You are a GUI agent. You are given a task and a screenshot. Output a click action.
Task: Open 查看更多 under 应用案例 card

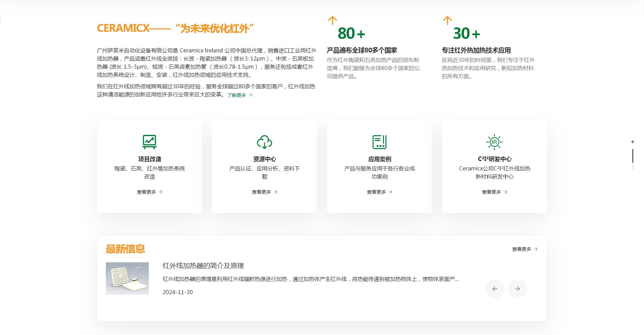click(x=379, y=192)
